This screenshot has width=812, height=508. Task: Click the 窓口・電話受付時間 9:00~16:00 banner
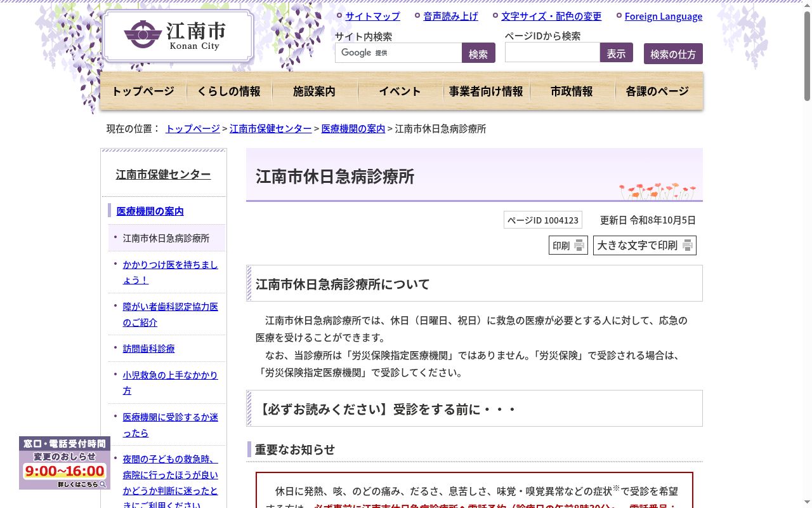[65, 463]
